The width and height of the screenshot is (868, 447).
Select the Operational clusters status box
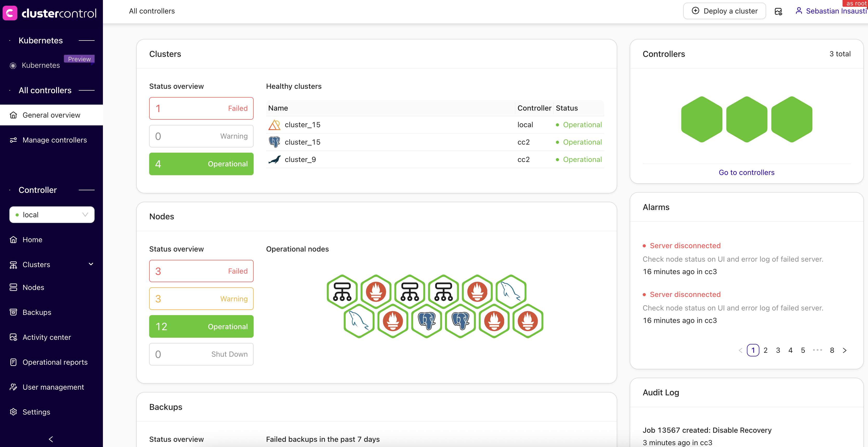[x=201, y=164]
